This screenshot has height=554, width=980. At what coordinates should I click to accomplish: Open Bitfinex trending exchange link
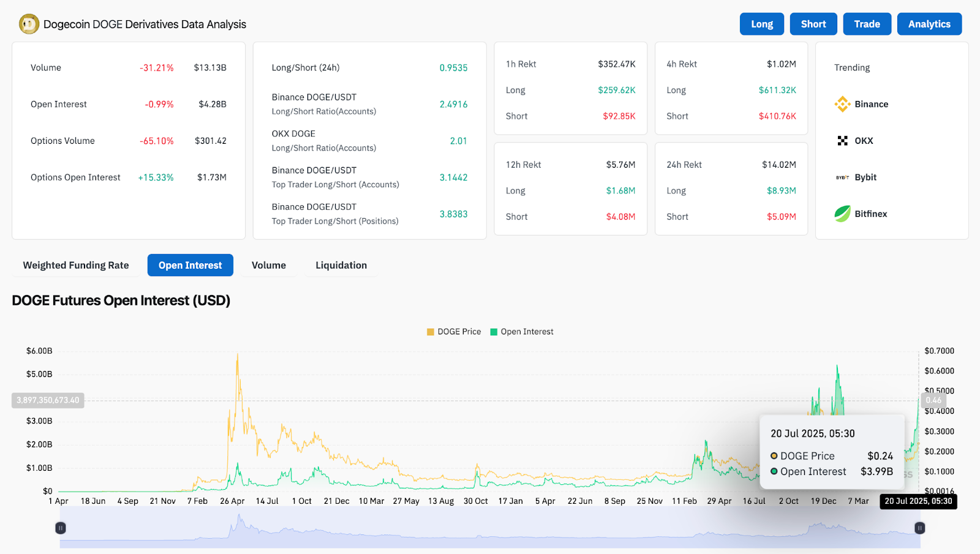coord(870,214)
